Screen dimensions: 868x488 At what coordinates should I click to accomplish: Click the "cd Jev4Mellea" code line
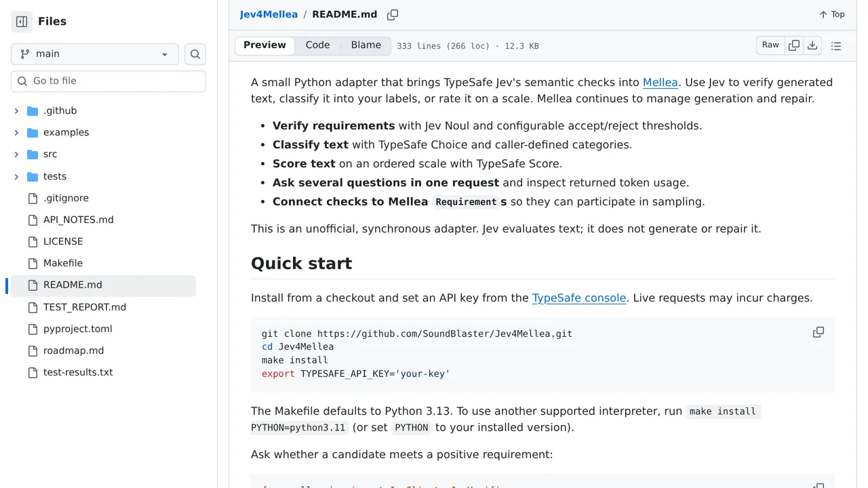pyautogui.click(x=298, y=347)
